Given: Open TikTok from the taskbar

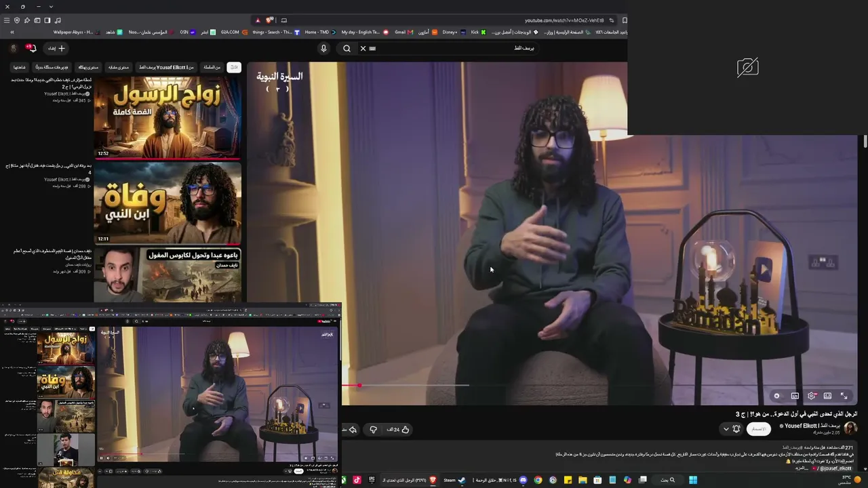Looking at the screenshot, I should 357,480.
